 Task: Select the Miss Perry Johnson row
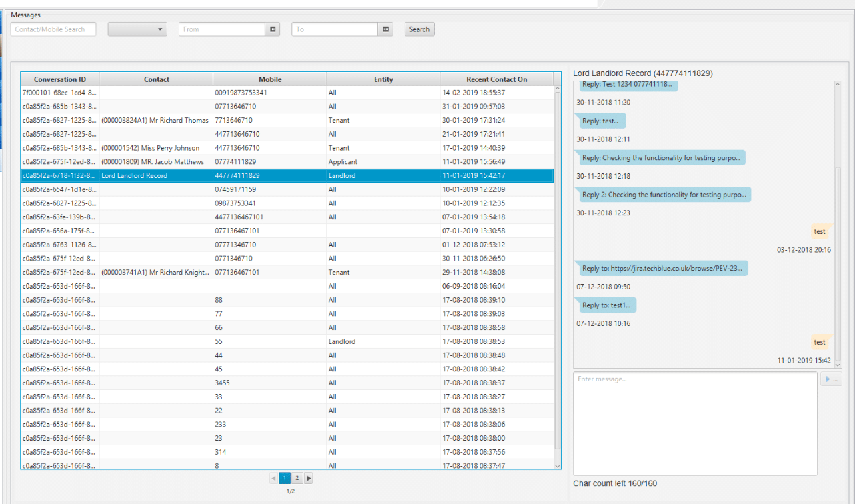287,148
